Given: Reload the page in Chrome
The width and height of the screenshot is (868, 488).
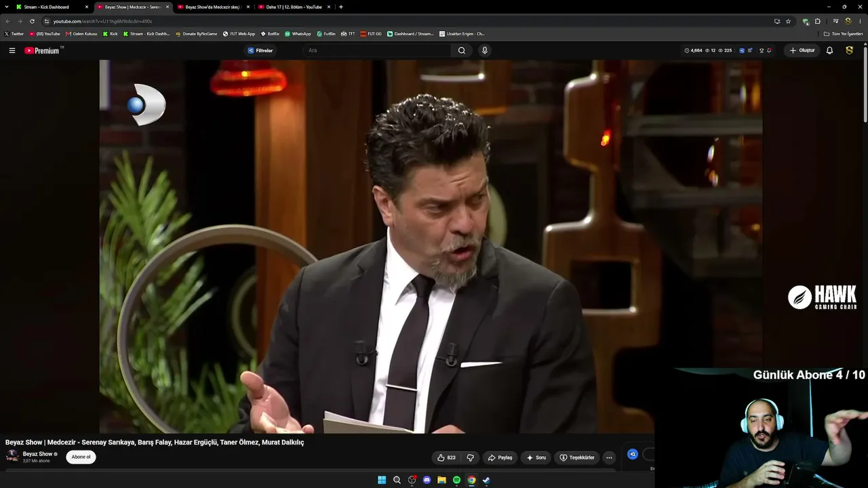Looking at the screenshot, I should [x=32, y=21].
